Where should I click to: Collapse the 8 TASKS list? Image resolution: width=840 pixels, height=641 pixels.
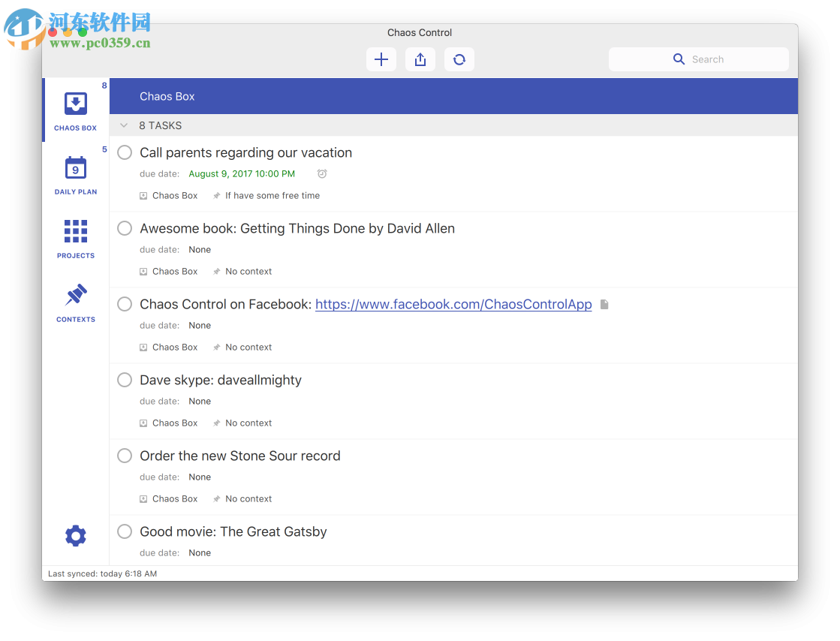[x=122, y=125]
